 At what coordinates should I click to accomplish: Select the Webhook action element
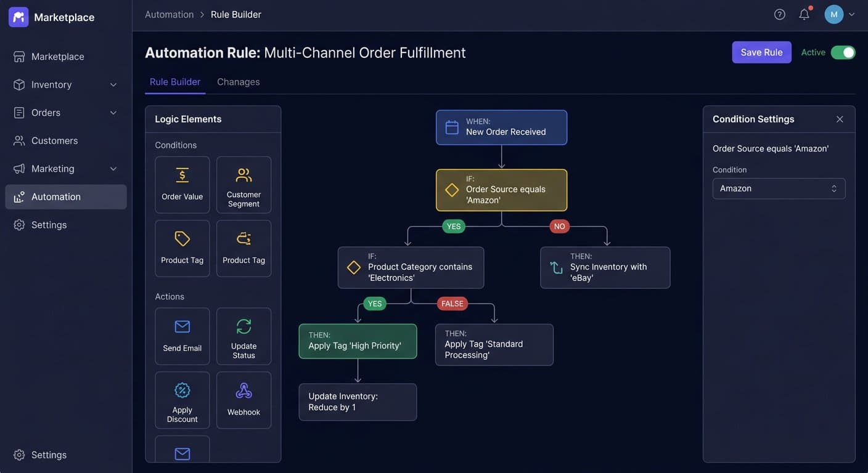(244, 400)
